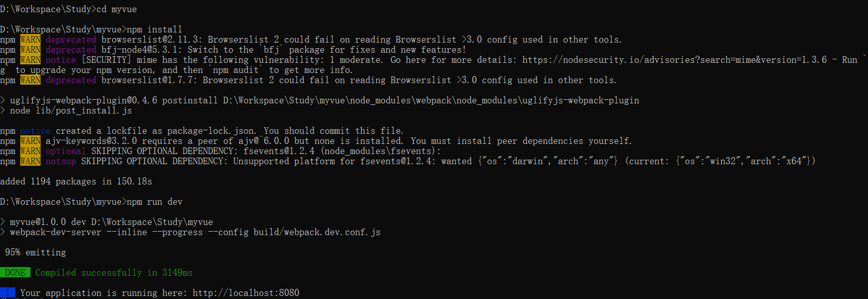The width and height of the screenshot is (868, 299).
Task: Click the 'npm install' command text
Action: pos(155,29)
